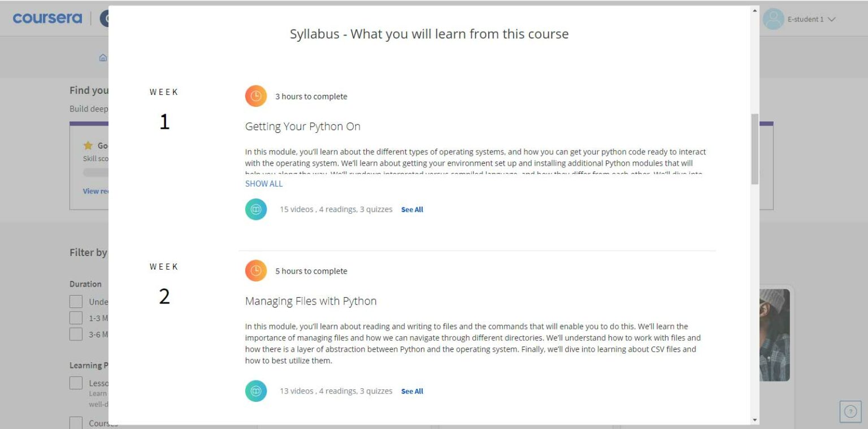Click See All for Week 1 materials
Screen dimensions: 868x429
412,209
